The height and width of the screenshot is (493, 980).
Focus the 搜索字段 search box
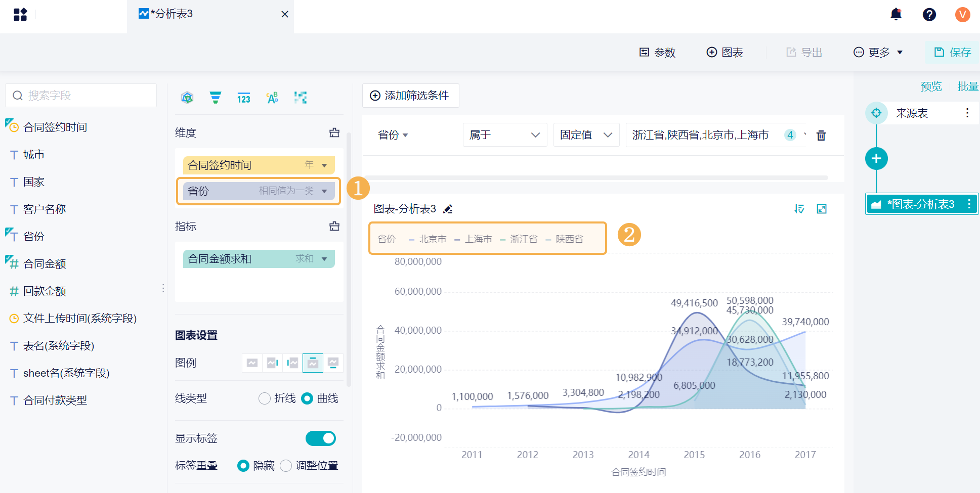click(x=81, y=95)
